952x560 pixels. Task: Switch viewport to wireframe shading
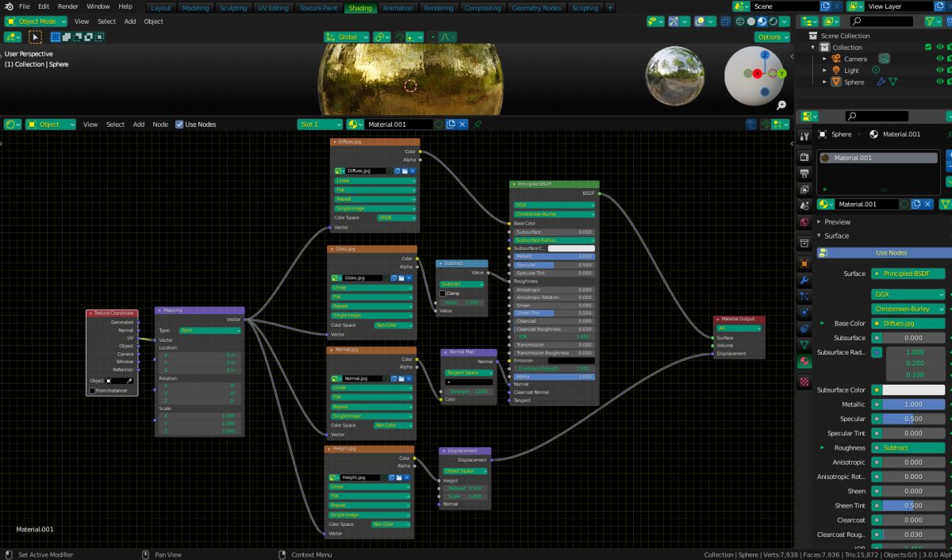[739, 21]
